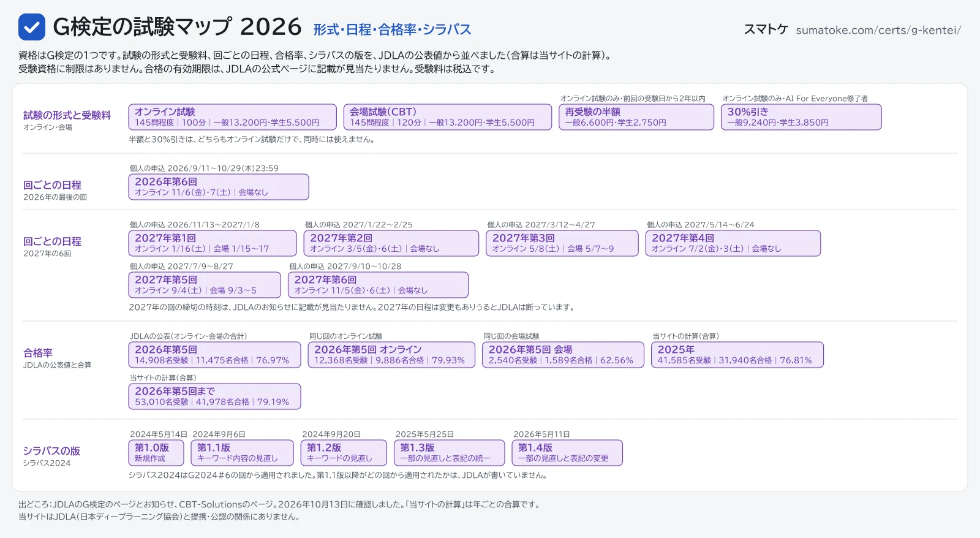Click the 2027年第1回 schedule card
The image size is (980, 538).
213,243
